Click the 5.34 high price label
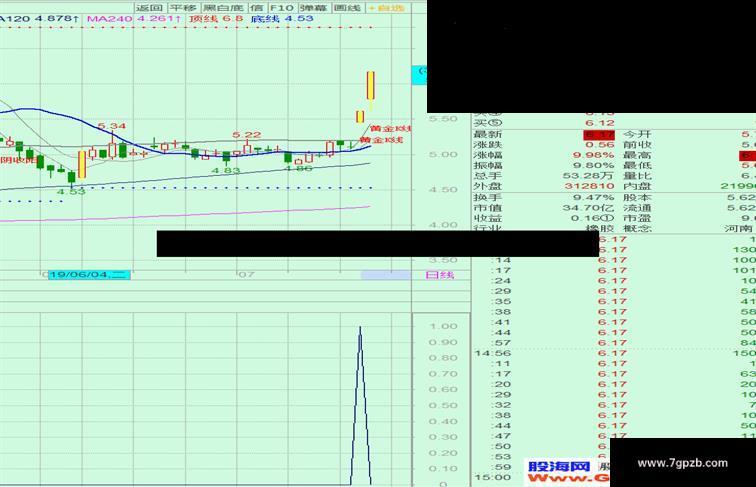This screenshot has width=756, height=487. pos(111,126)
